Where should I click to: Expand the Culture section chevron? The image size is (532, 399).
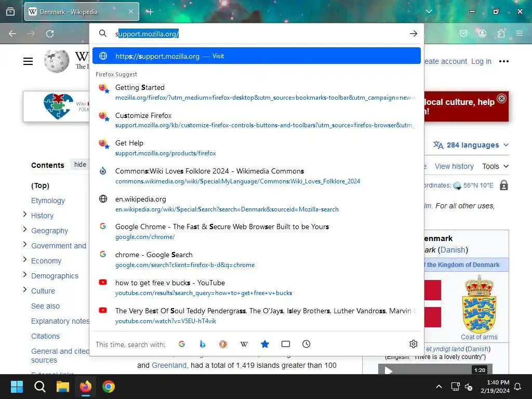25,289
